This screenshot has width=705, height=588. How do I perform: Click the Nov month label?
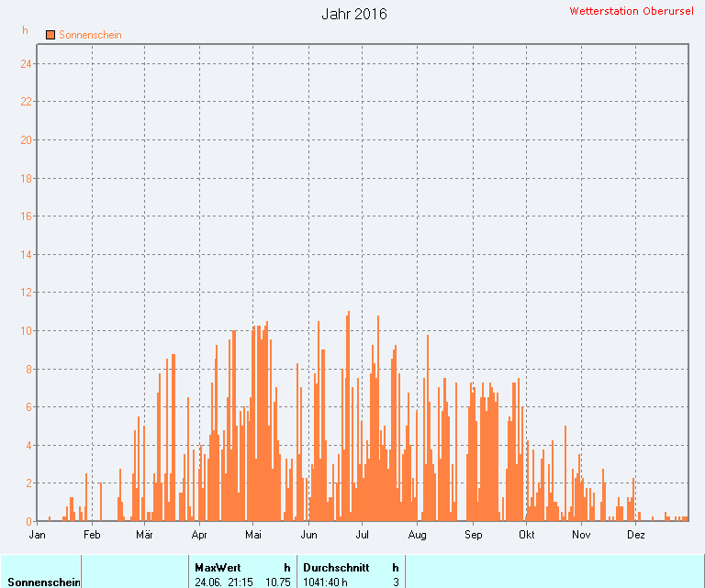pos(581,535)
